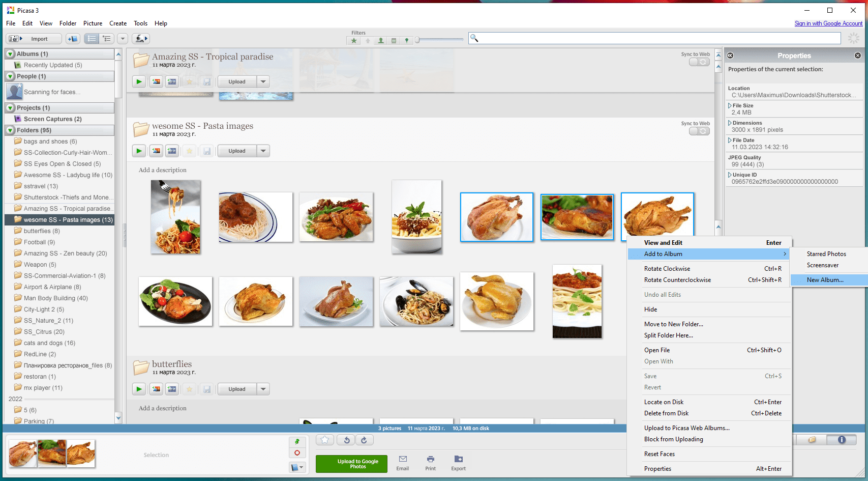Click the Upload button for Pasta images
868x481 pixels.
237,151
